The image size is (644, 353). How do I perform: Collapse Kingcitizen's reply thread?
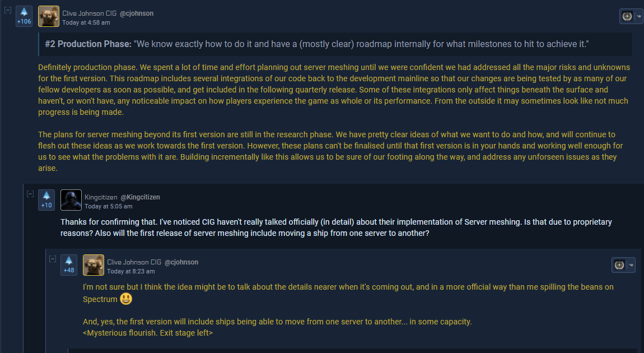30,194
